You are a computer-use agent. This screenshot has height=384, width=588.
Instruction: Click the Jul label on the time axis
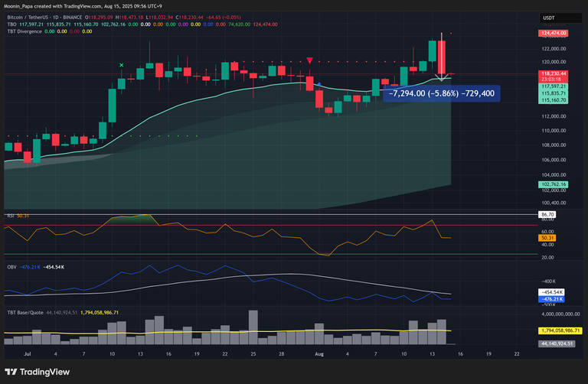[27, 353]
